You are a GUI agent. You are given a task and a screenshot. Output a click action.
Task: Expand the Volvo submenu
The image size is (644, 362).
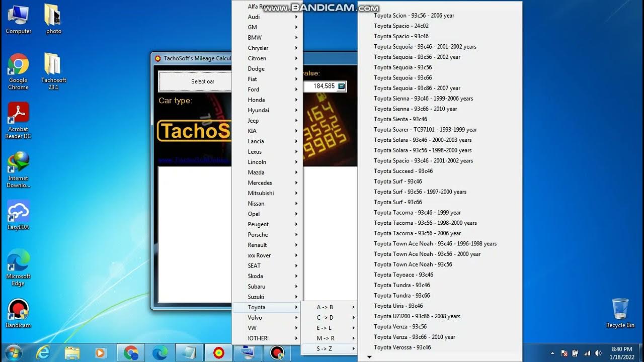pos(267,317)
